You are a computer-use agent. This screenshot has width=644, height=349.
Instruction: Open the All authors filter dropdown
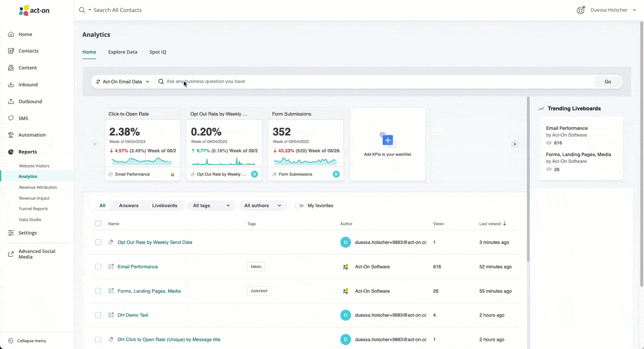pyautogui.click(x=263, y=206)
